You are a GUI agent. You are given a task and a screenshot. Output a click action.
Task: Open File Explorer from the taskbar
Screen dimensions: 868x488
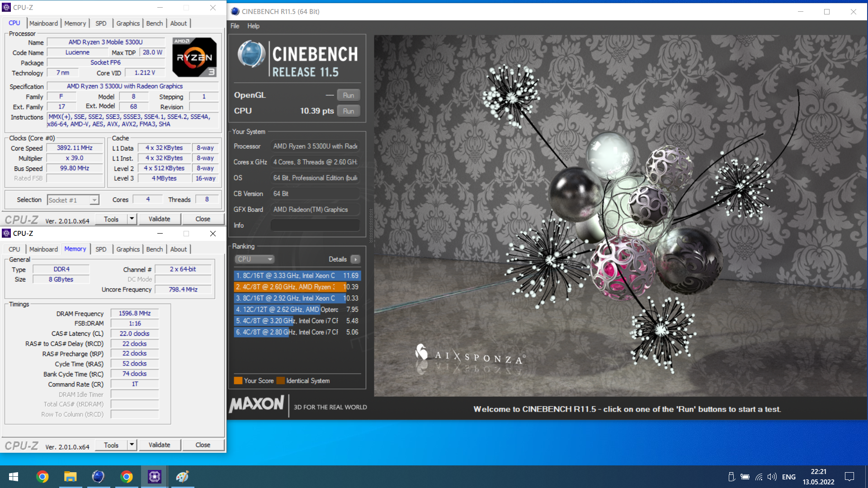[x=71, y=477]
